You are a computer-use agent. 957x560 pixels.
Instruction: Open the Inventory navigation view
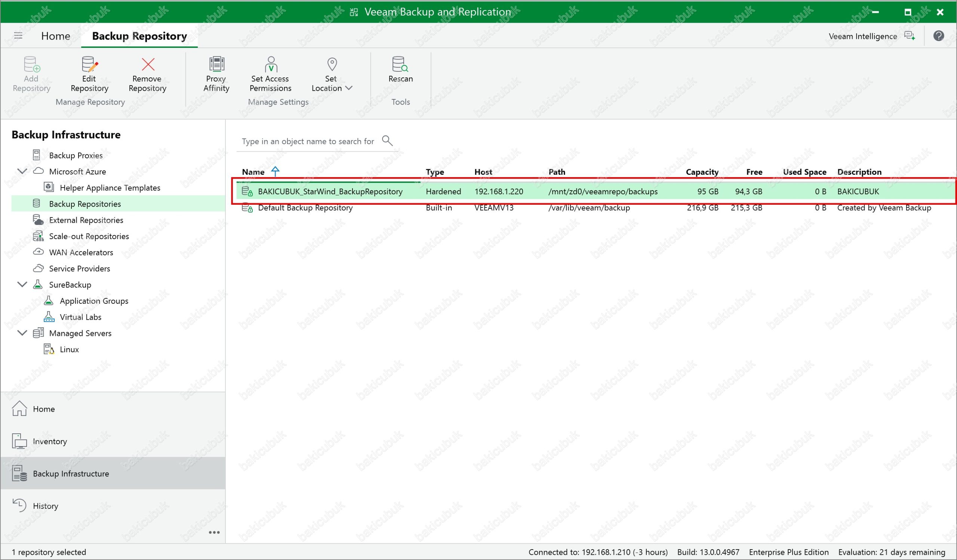(113, 441)
